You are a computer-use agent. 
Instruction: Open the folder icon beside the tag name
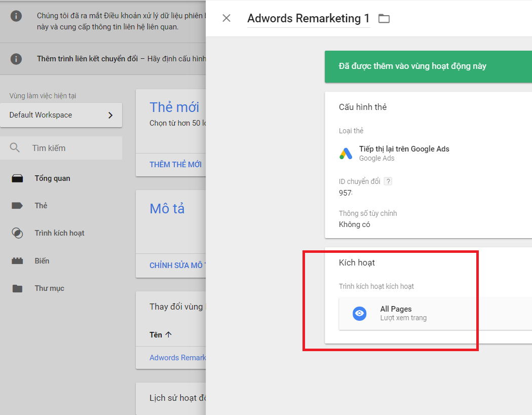click(384, 18)
